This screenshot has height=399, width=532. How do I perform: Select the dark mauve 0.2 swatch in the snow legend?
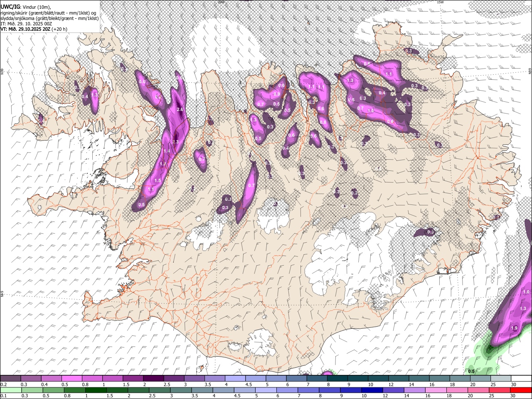pos(10,378)
